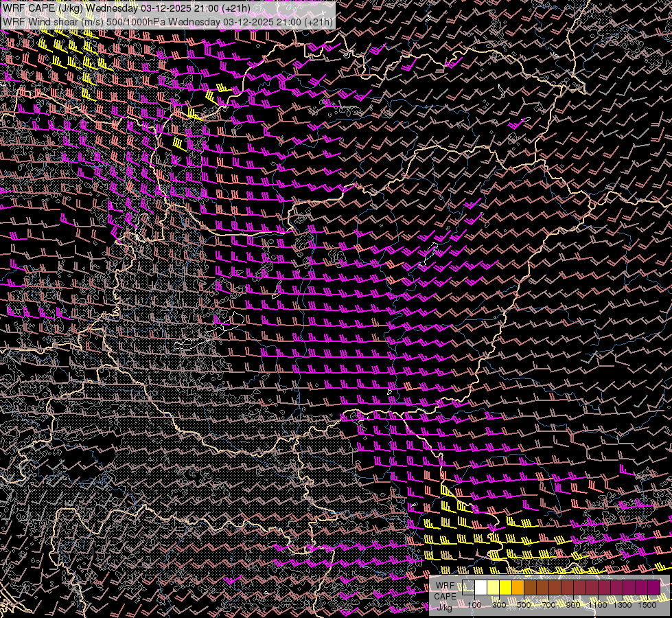Click the 500 label on the CAPE scale

click(x=524, y=605)
